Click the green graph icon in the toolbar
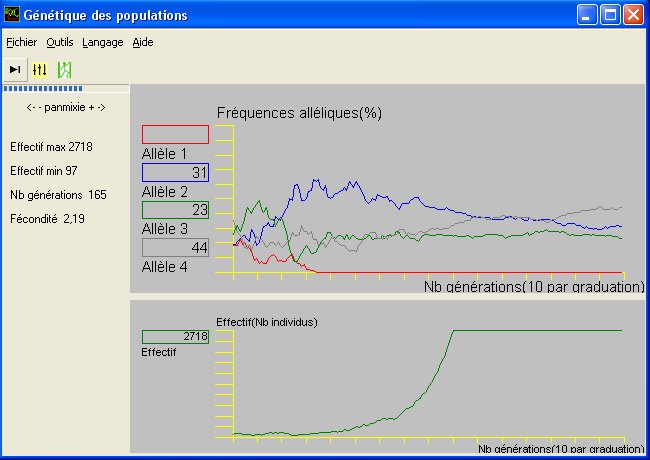Screen dimensions: 650x460 [65, 69]
